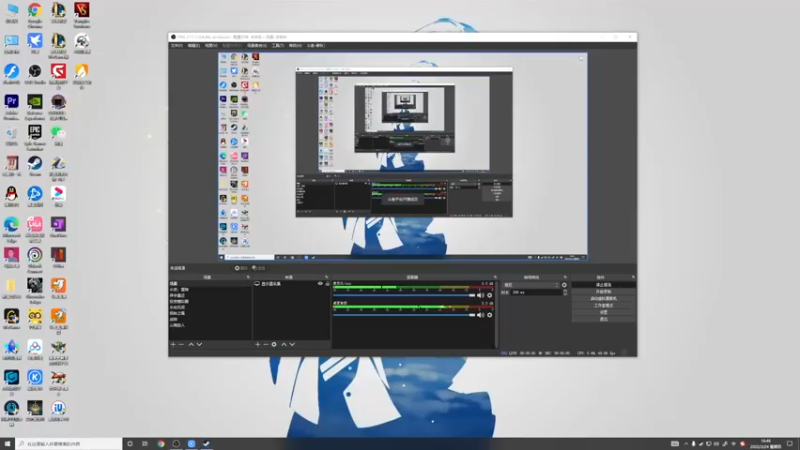Open the Scene Collection menu in OBS
This screenshot has width=800, height=450.
coord(257,45)
